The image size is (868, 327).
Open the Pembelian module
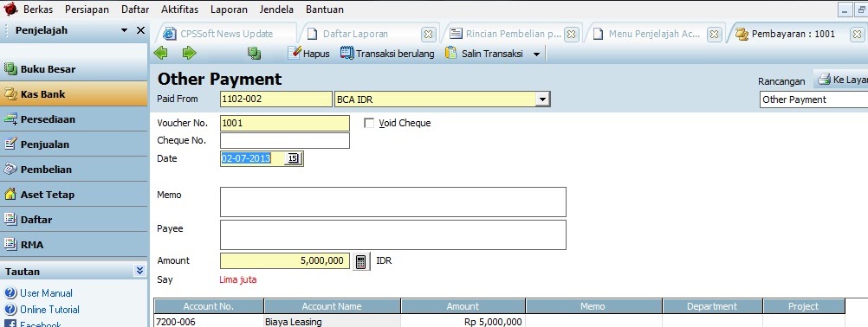74,169
